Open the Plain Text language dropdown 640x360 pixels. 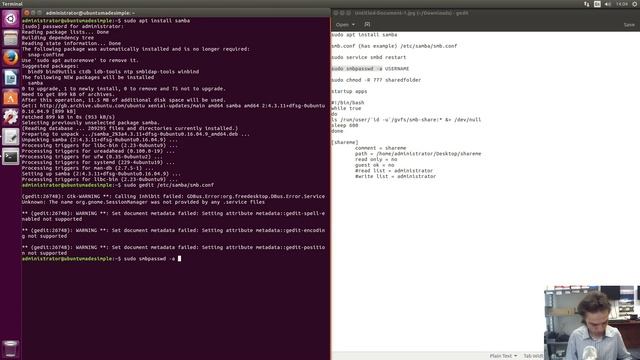(503, 356)
